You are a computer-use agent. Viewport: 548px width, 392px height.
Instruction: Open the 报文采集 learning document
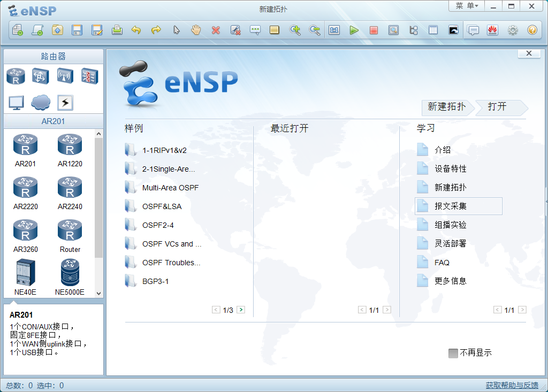tap(459, 206)
